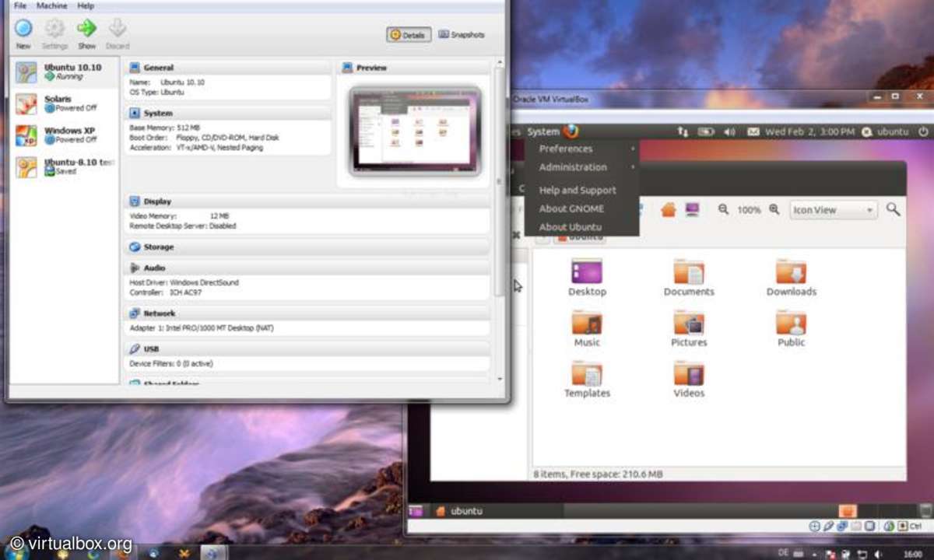
Task: Select the Windows XP virtual machine
Action: (x=65, y=135)
